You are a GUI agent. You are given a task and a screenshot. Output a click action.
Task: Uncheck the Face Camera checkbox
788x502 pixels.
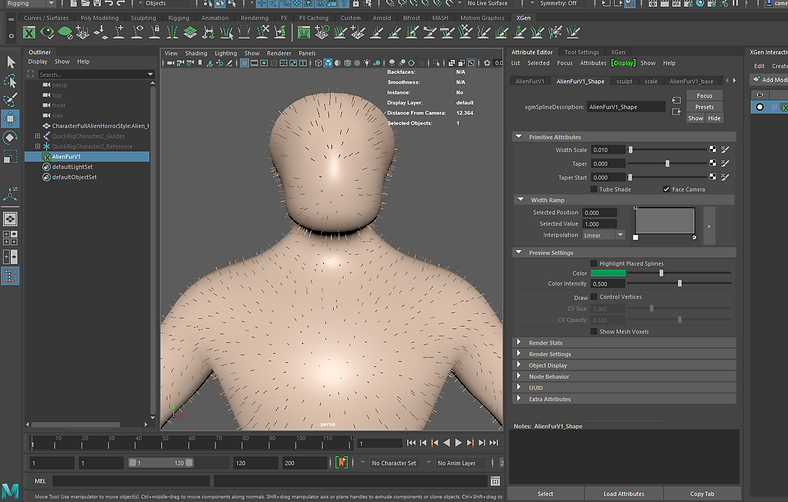click(x=666, y=189)
